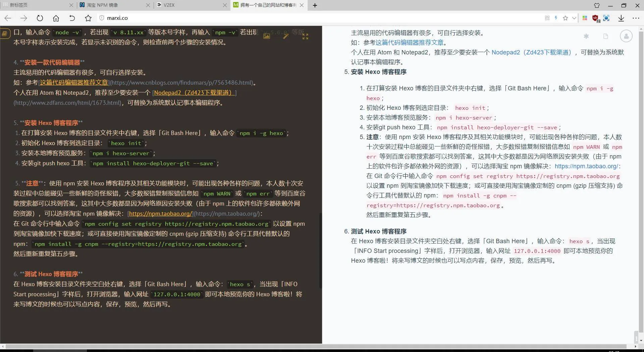644x352 pixels.
Task: Toggle fullscreen icon in the editor pane
Action: (305, 36)
